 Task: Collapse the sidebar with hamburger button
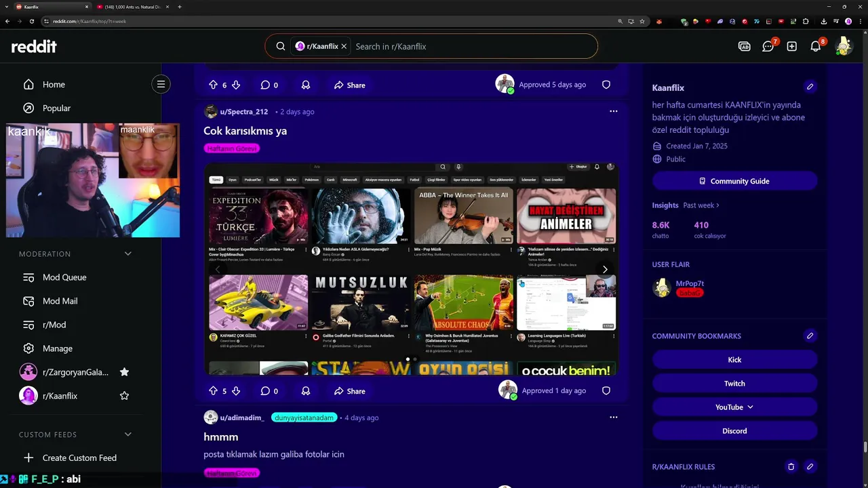click(161, 85)
